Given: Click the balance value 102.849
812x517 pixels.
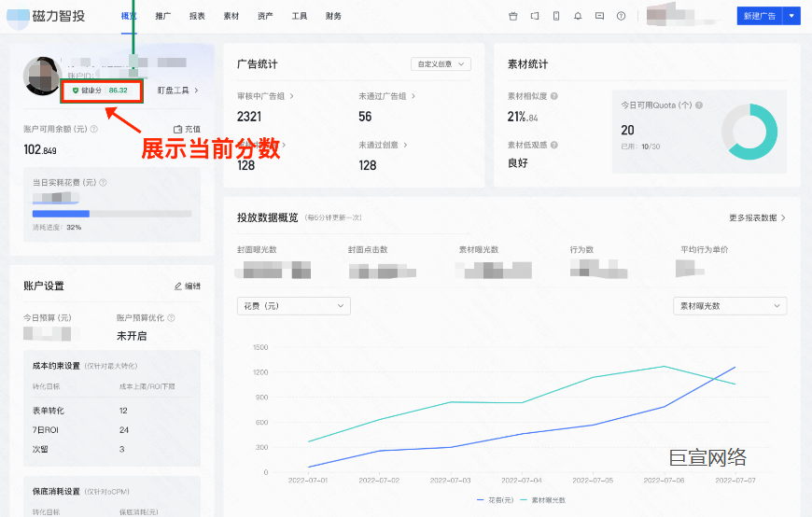Looking at the screenshot, I should pos(40,149).
